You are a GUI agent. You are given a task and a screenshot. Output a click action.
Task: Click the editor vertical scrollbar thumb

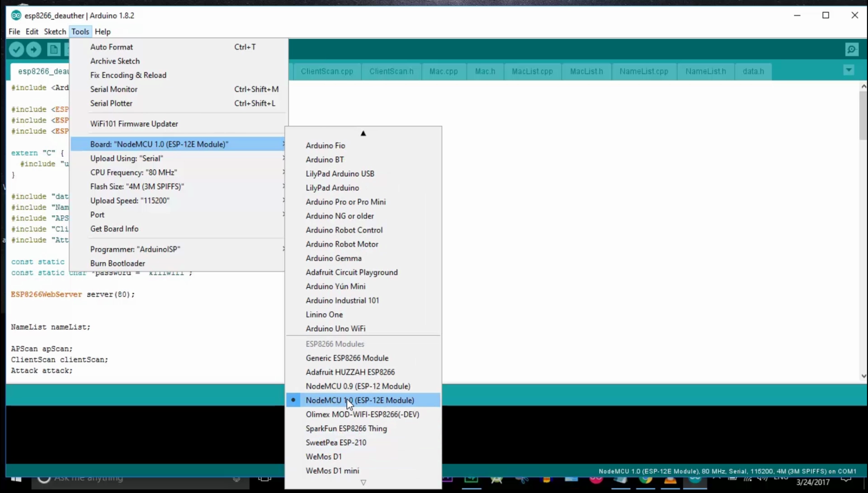coord(863,115)
